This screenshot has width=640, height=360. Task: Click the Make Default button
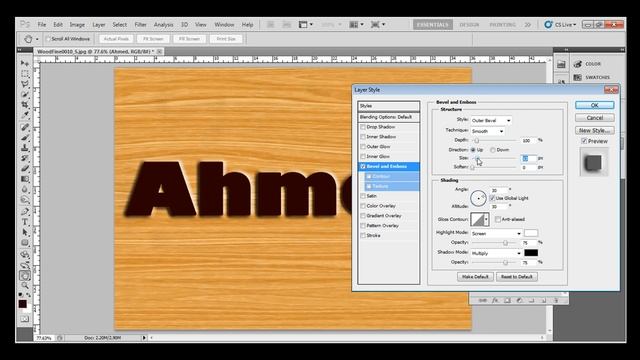click(475, 277)
